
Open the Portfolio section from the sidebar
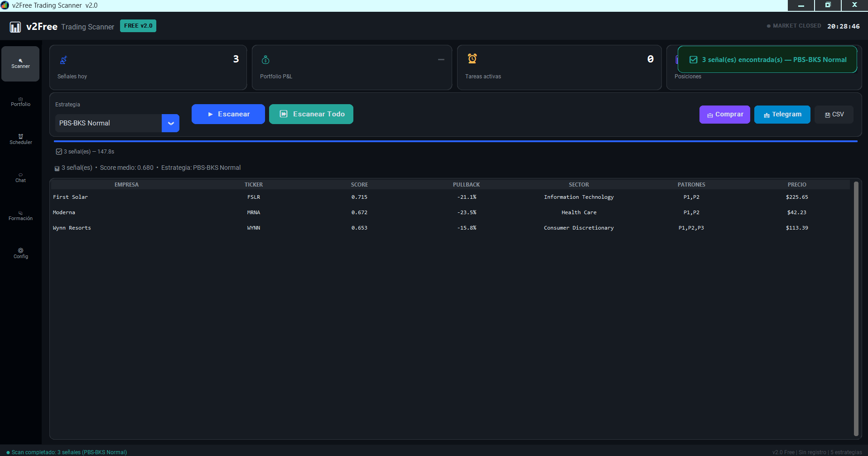[x=20, y=101]
